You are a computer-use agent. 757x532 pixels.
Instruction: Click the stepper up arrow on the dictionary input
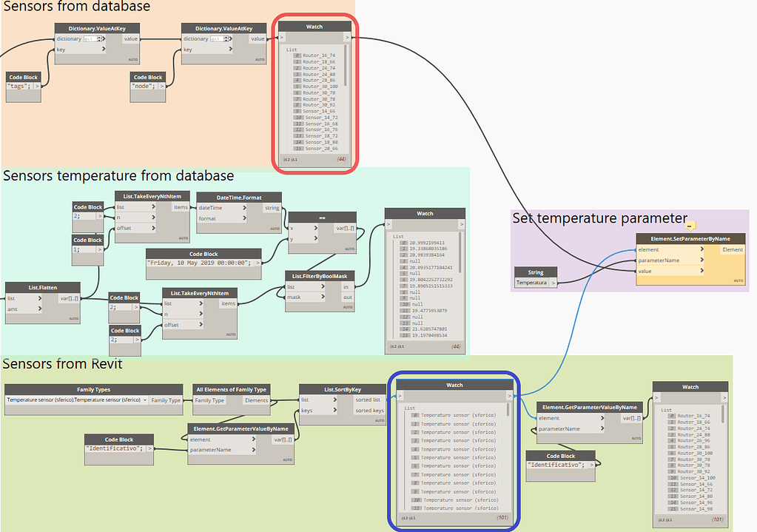tap(99, 37)
